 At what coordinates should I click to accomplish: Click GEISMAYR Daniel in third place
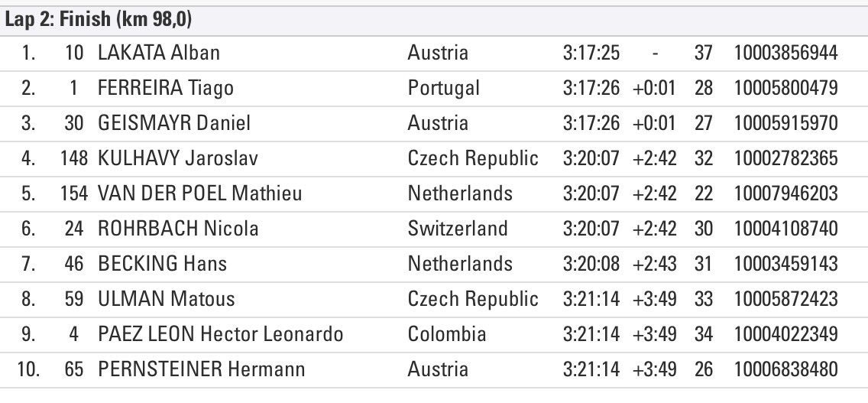tap(174, 123)
